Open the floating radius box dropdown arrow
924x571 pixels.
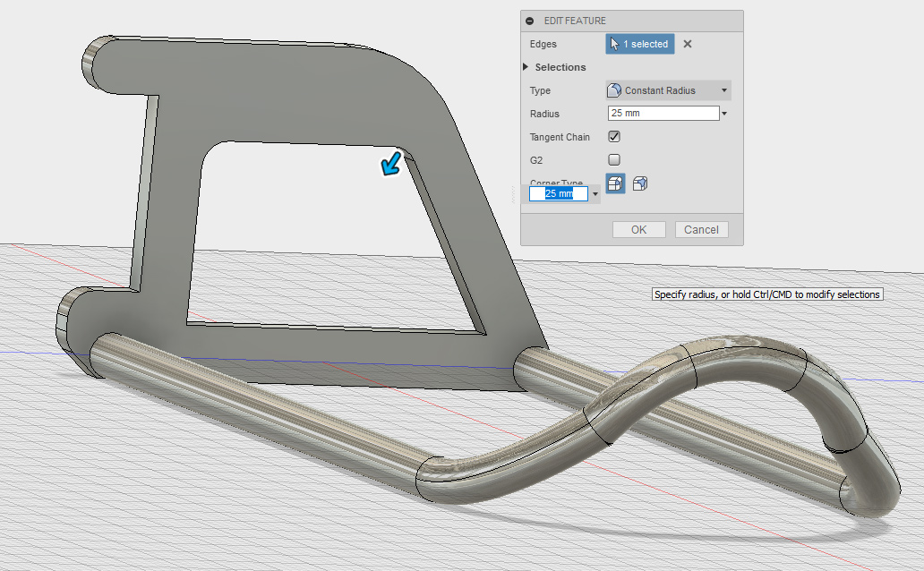[595, 194]
